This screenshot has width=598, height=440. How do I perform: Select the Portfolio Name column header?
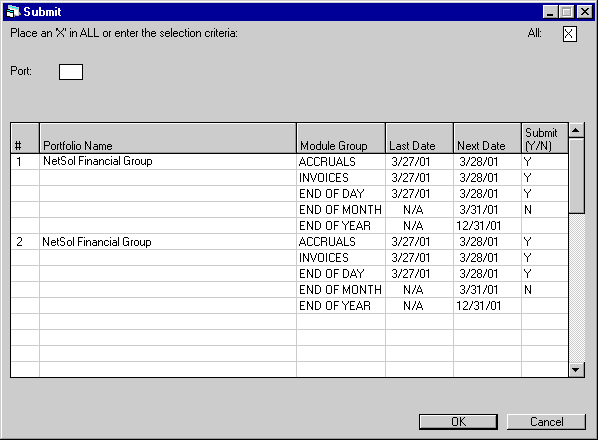[168, 138]
